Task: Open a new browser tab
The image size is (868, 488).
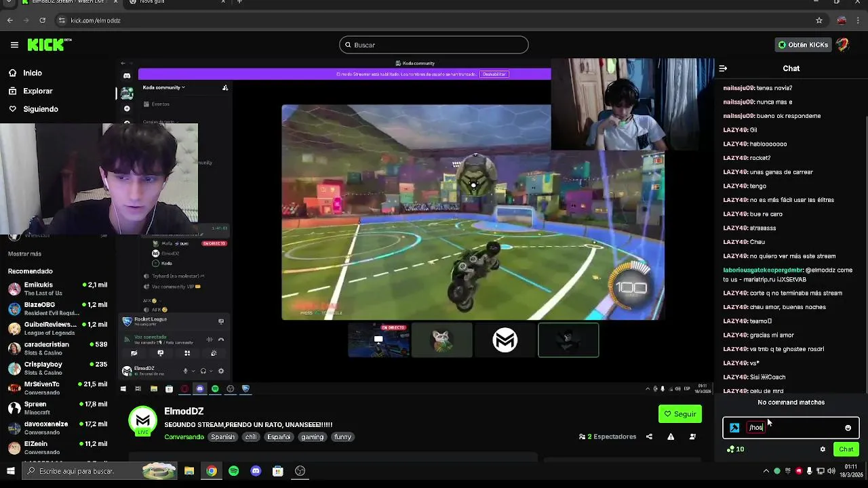Action: coord(239,2)
